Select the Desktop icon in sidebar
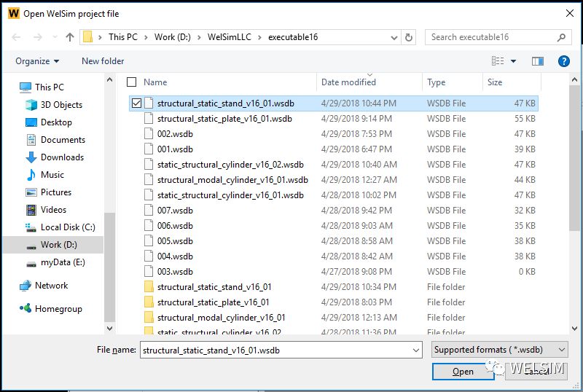Image resolution: width=583 pixels, height=392 pixels. (31, 122)
